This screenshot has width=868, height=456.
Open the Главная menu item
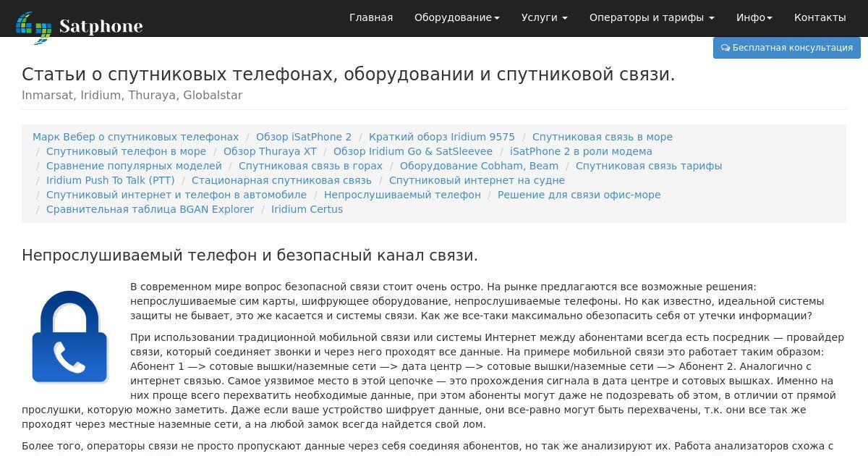coord(371,17)
